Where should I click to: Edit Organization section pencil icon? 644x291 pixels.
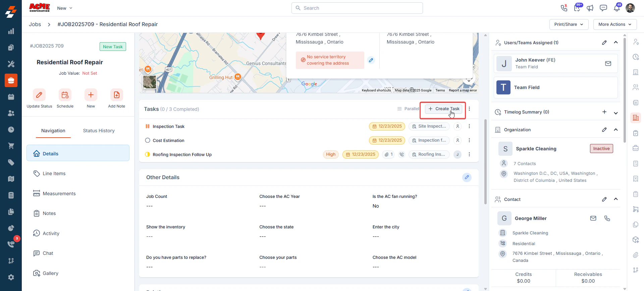604,130
